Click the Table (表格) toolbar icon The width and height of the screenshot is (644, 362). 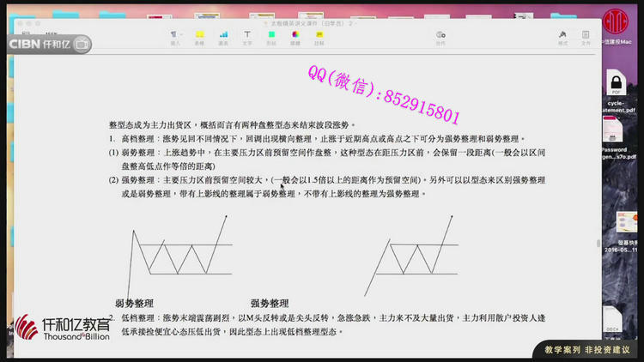tap(199, 36)
